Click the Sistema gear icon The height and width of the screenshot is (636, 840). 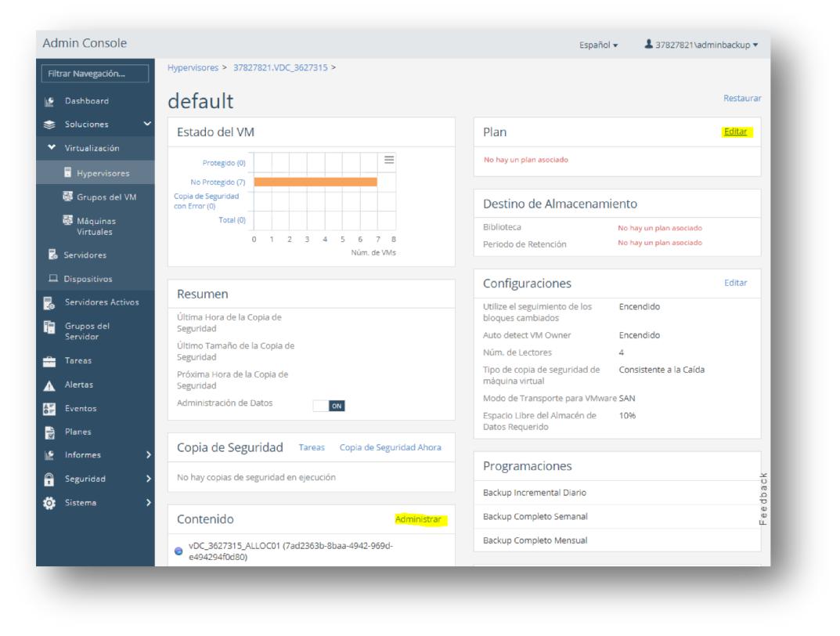[49, 503]
